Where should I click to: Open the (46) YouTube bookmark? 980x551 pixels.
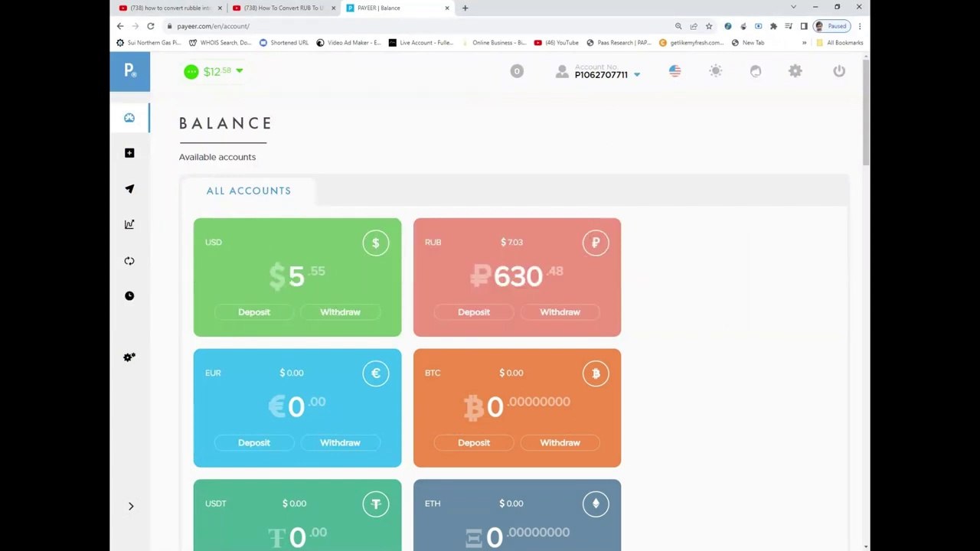point(557,43)
